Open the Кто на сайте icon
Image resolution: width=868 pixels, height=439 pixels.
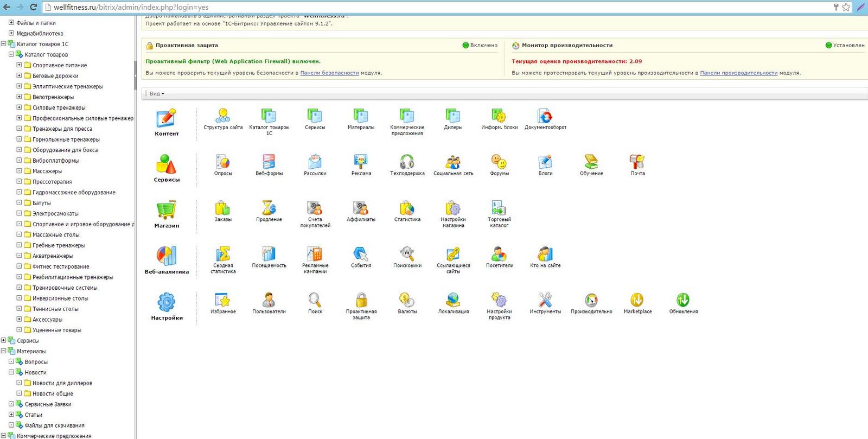545,254
